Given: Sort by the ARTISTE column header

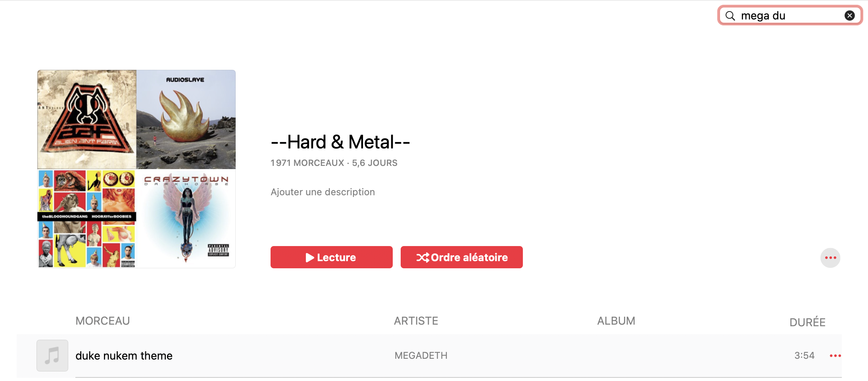Looking at the screenshot, I should point(416,321).
